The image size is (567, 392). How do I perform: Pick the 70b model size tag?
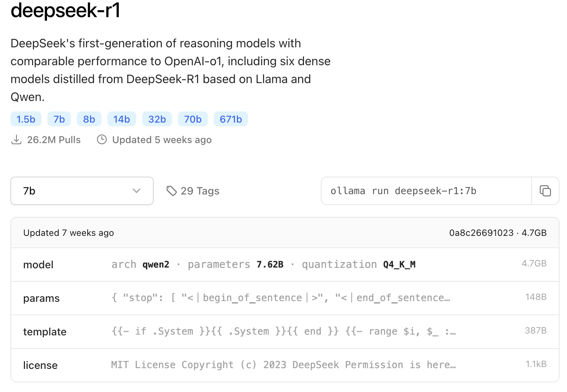point(193,119)
